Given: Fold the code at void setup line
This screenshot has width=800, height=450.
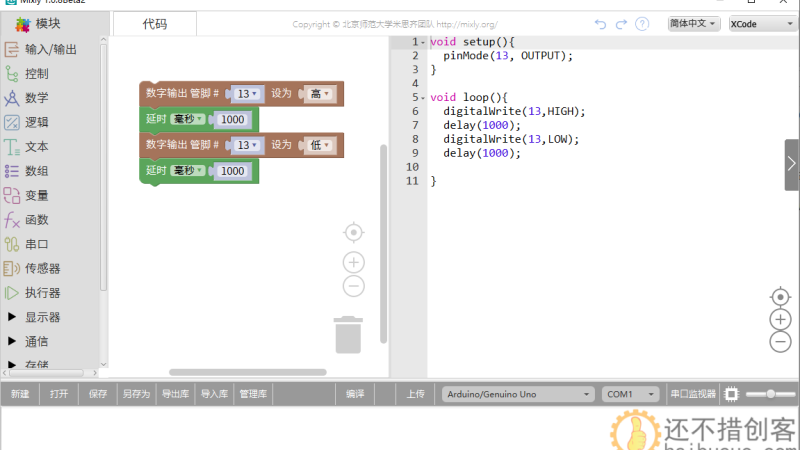Looking at the screenshot, I should (424, 42).
